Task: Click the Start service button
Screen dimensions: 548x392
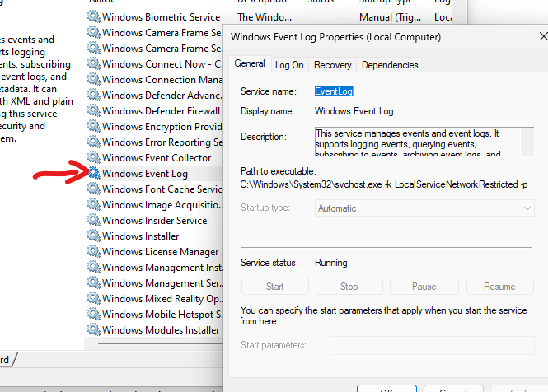Action: point(275,287)
